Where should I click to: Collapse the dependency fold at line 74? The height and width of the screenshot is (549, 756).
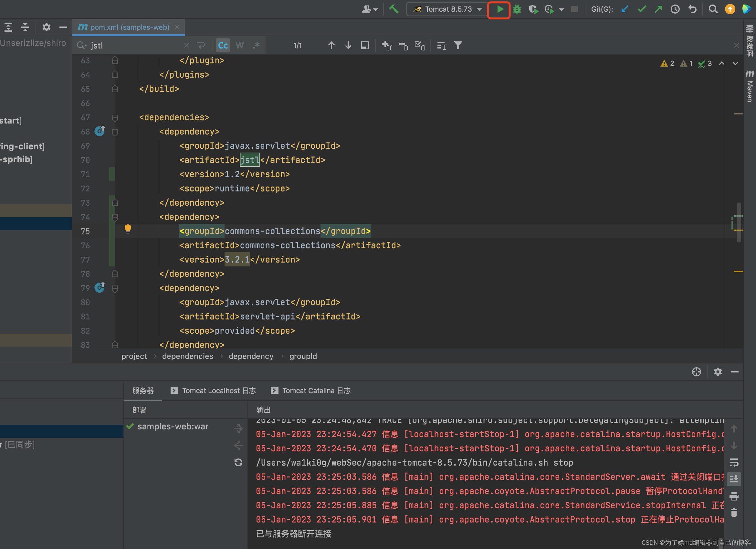point(115,218)
